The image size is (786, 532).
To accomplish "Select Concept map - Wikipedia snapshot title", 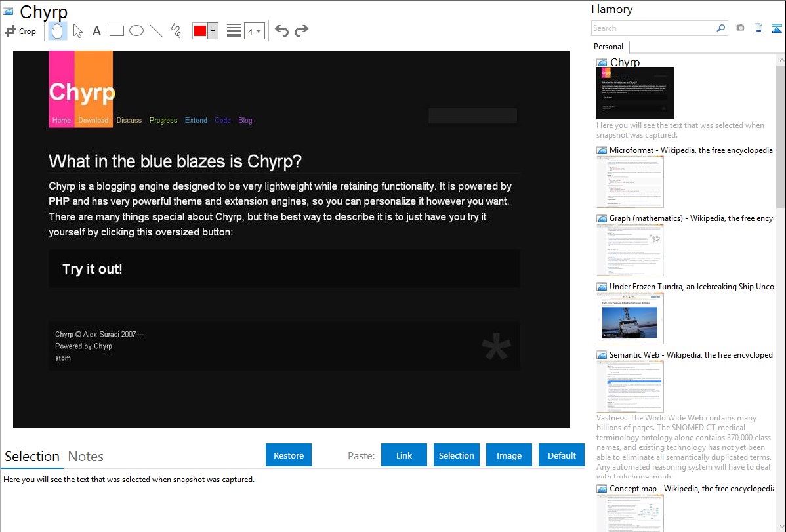I will pos(691,488).
